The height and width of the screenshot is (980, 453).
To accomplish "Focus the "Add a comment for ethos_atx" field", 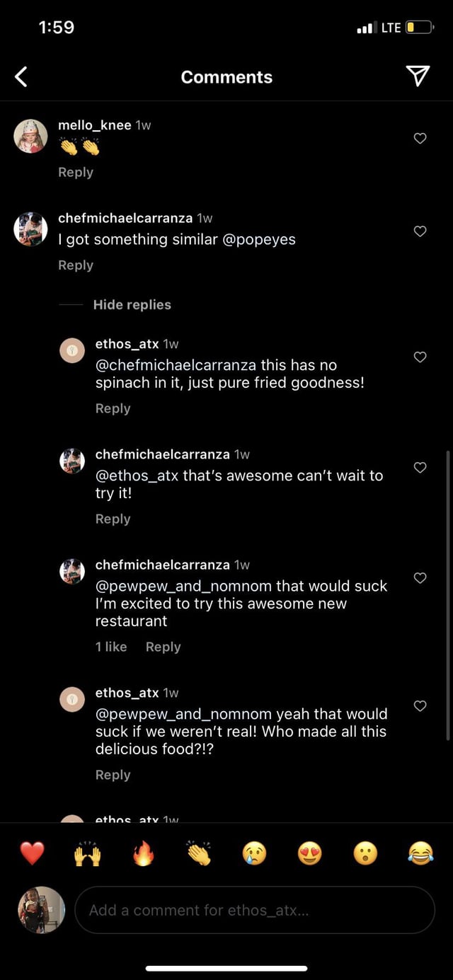I will click(x=255, y=910).
